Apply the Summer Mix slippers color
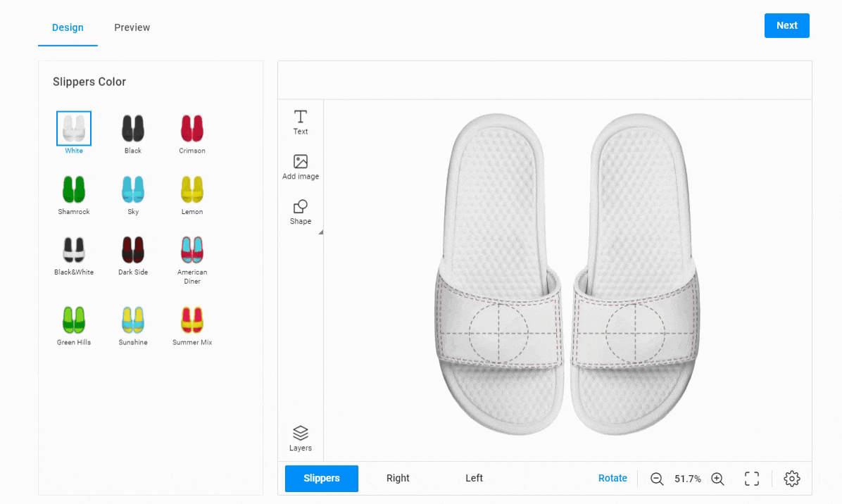842x504 pixels. tap(191, 325)
